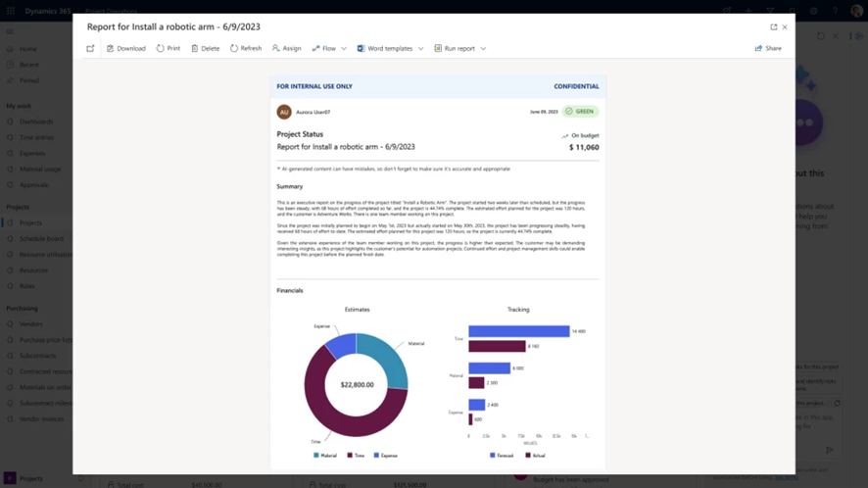
Task: Click the pop-out icon beside the close button
Action: click(774, 27)
